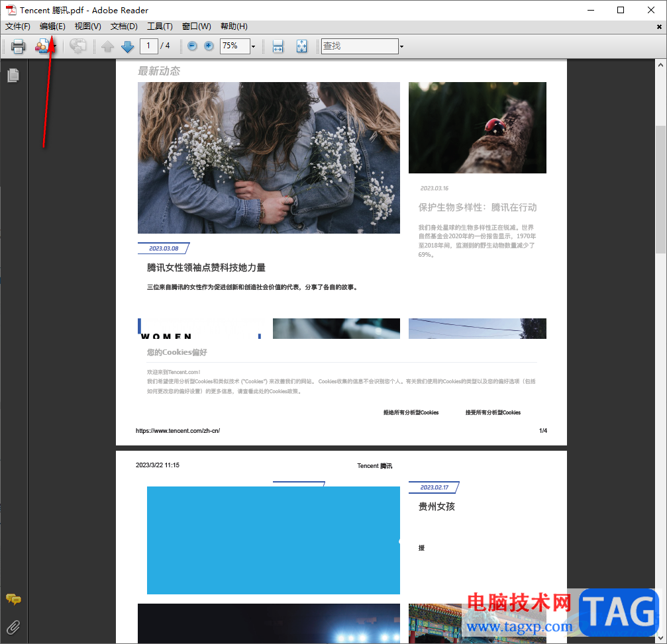Click the headline 腾讯女性领袖点赞科技她力量
The image size is (667, 644).
tap(206, 267)
